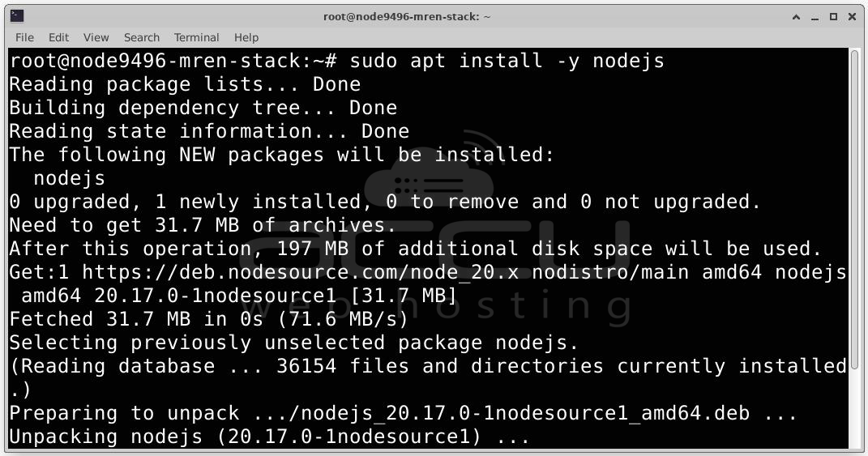Minimize the terminal window
Image resolution: width=868 pixels, height=456 pixels.
(815, 17)
